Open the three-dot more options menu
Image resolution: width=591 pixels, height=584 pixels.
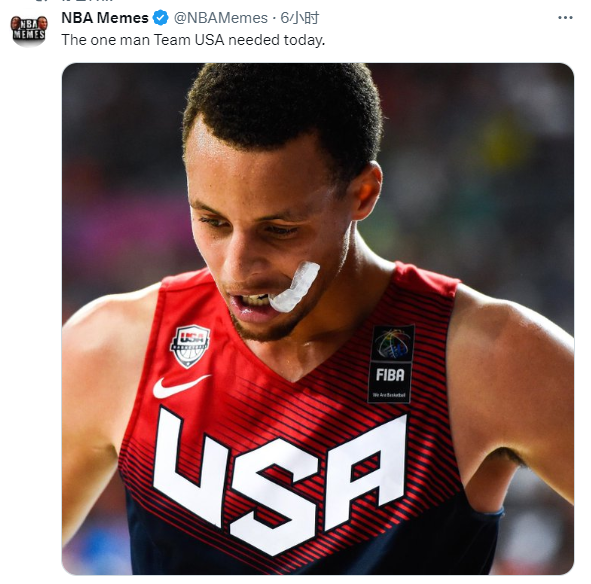pyautogui.click(x=565, y=18)
